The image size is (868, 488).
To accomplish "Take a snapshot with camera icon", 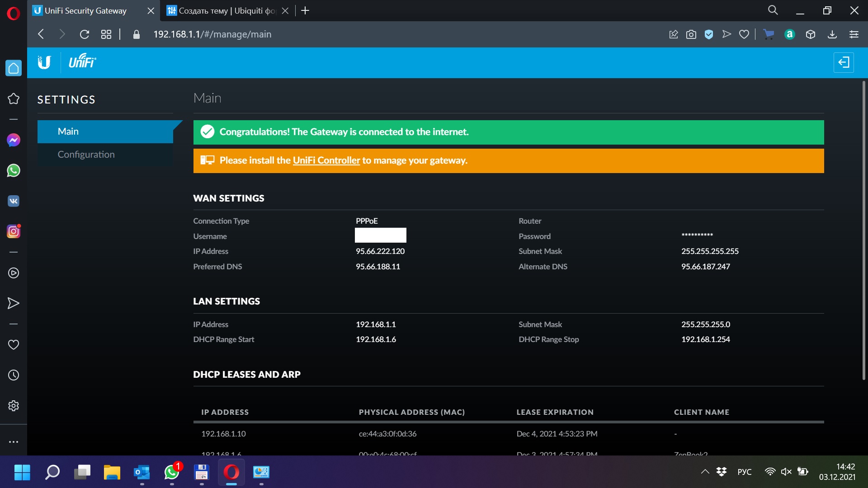I will tap(691, 34).
